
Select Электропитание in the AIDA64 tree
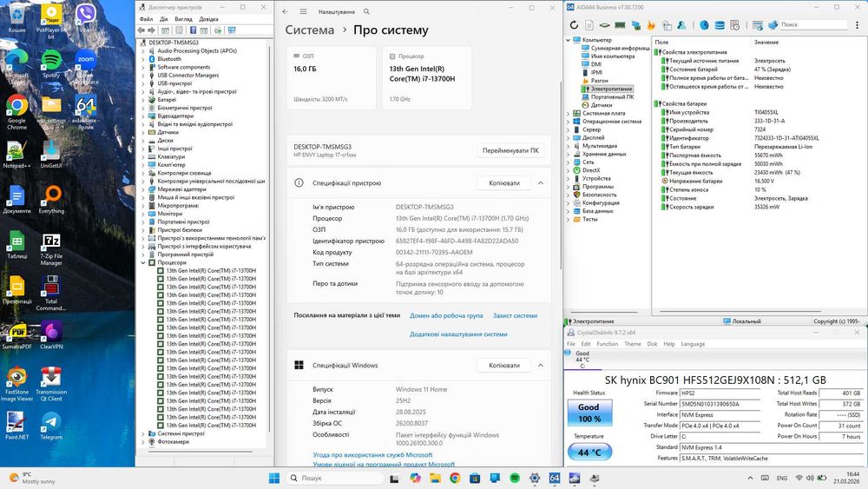(x=610, y=89)
